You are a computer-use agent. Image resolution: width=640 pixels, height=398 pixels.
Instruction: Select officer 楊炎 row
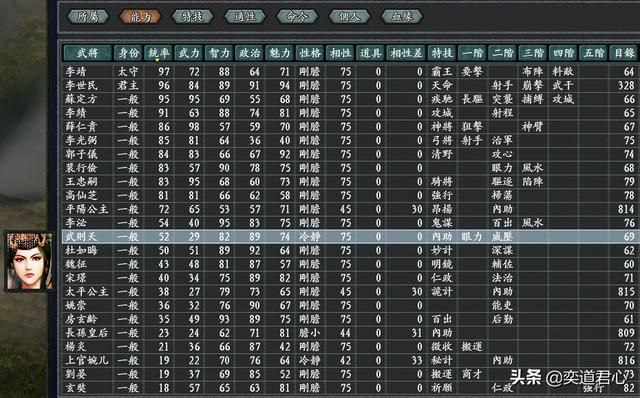click(x=351, y=347)
